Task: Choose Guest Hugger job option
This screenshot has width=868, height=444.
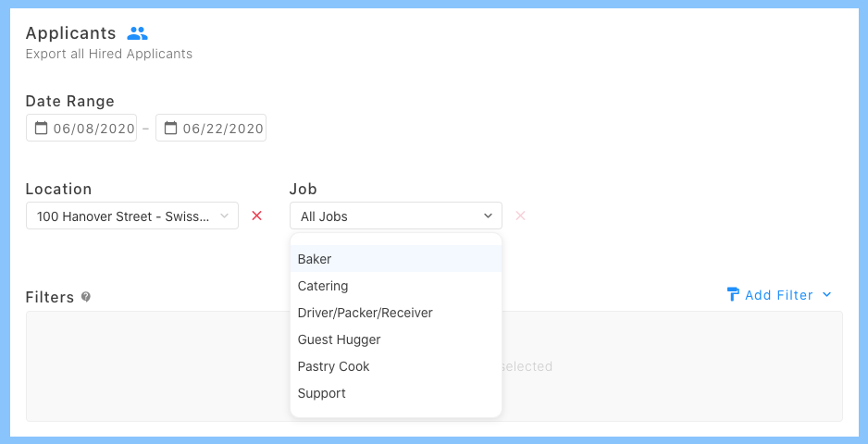Action: 339,339
